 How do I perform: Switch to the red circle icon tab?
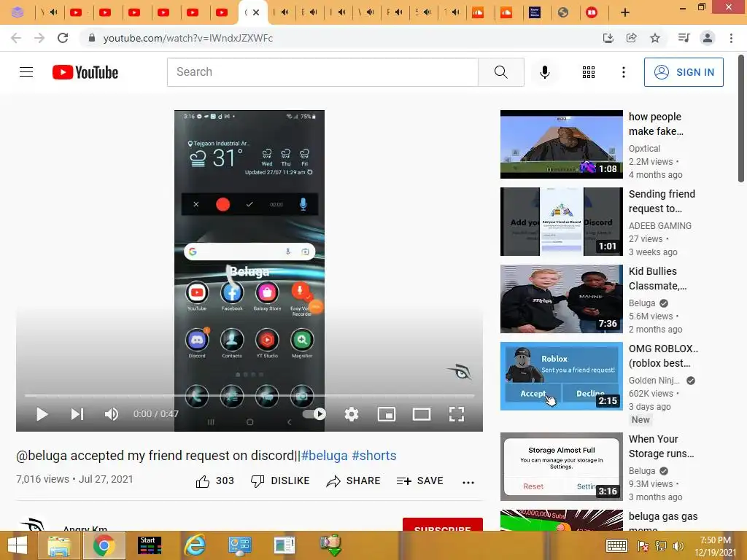point(592,12)
